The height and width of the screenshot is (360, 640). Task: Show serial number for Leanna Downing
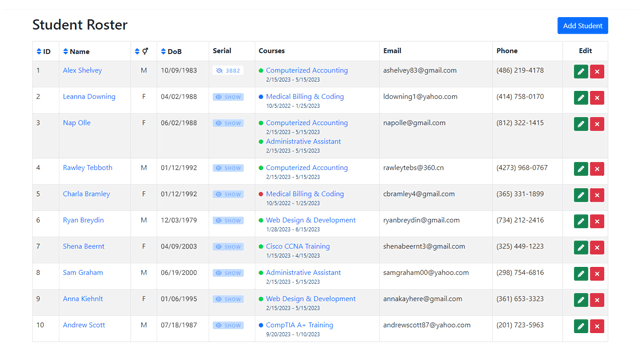pos(228,97)
